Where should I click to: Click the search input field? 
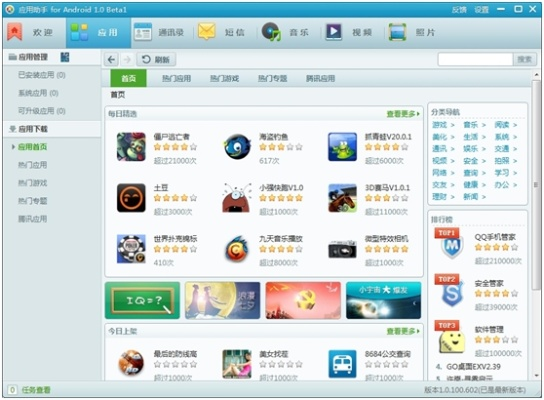tap(475, 59)
